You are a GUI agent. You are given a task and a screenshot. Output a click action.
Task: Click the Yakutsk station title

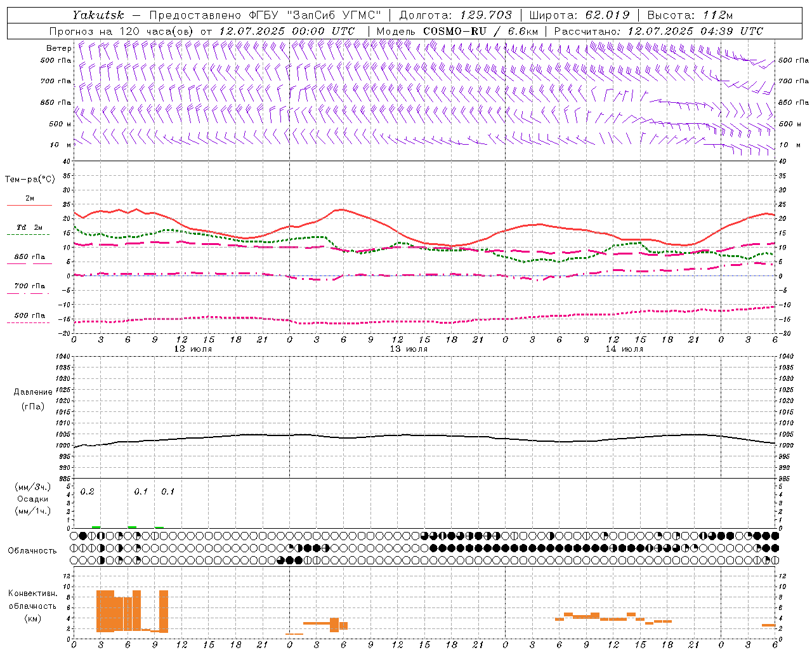[98, 15]
